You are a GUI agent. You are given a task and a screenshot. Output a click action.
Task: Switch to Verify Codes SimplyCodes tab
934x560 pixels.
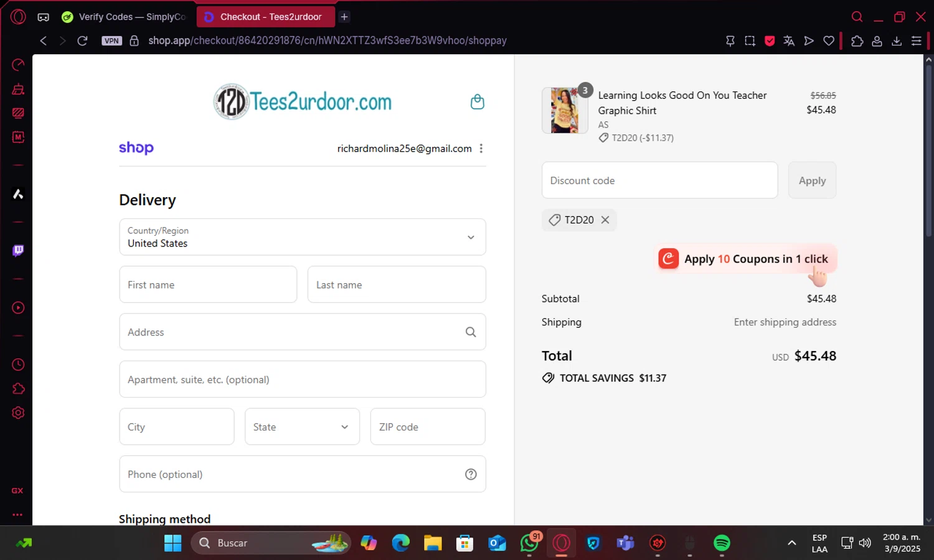(125, 17)
